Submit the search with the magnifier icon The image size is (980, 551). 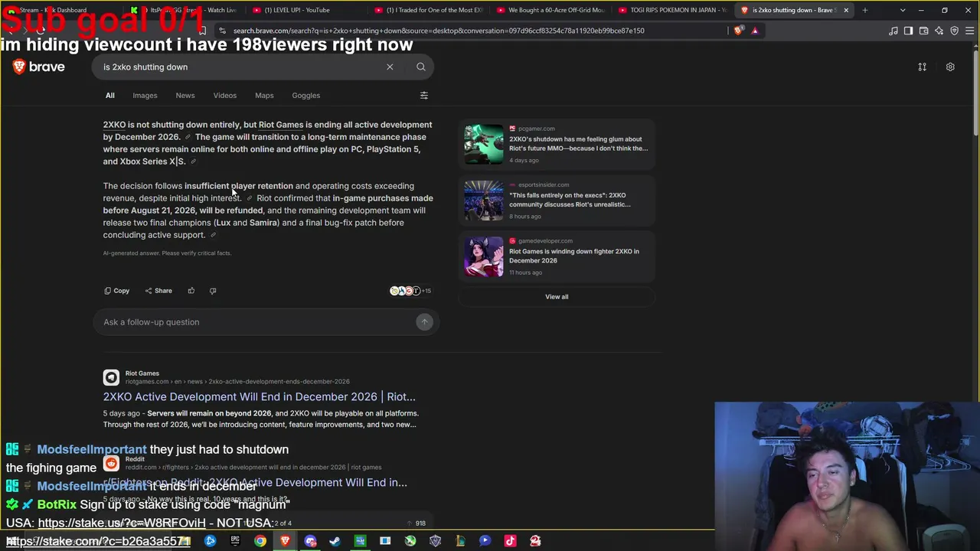tap(420, 67)
